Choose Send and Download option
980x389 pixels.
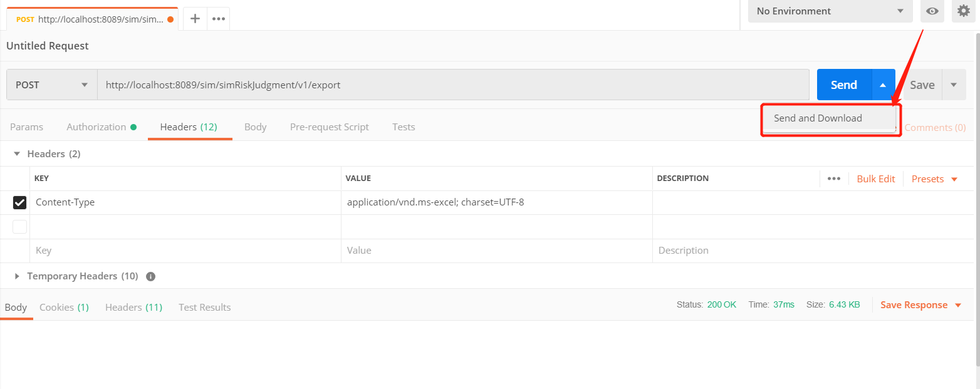coord(818,118)
